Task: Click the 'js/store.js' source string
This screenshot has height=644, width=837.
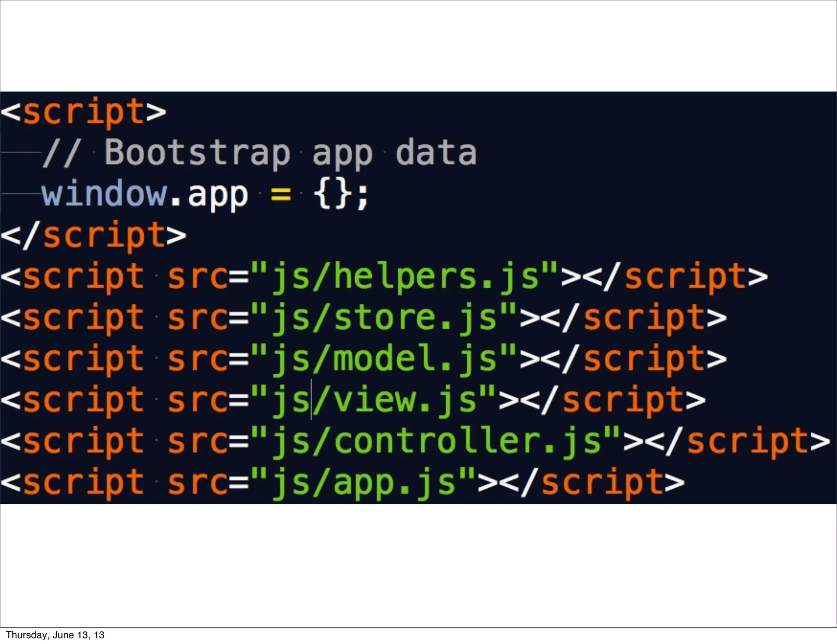Action: [384, 318]
